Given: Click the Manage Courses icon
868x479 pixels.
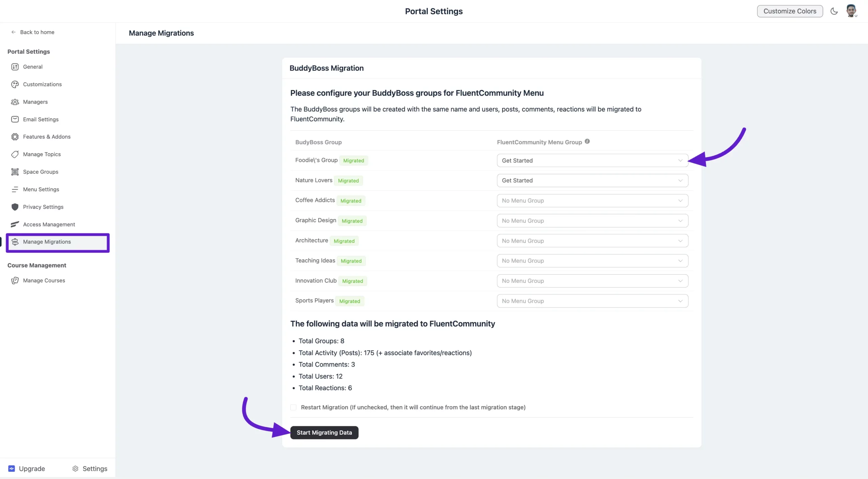Looking at the screenshot, I should tap(15, 280).
